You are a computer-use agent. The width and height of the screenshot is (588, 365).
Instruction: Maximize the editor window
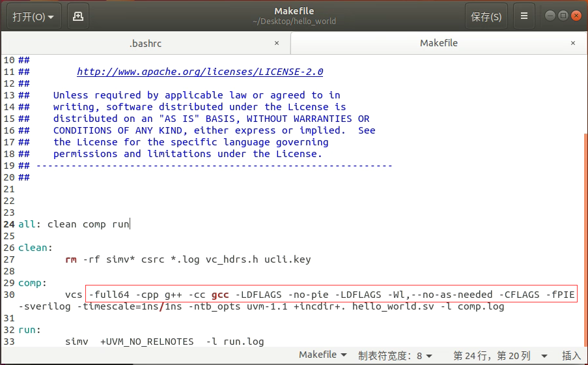click(x=563, y=16)
